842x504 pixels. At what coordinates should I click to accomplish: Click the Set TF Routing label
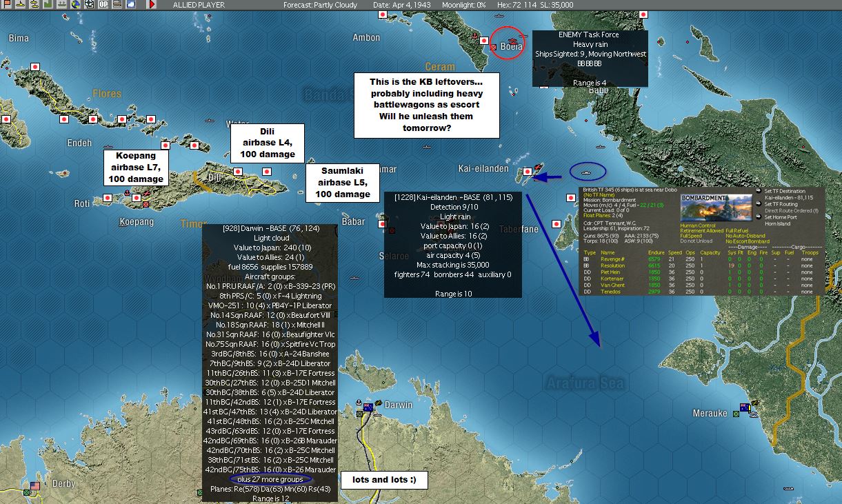pyautogui.click(x=781, y=204)
